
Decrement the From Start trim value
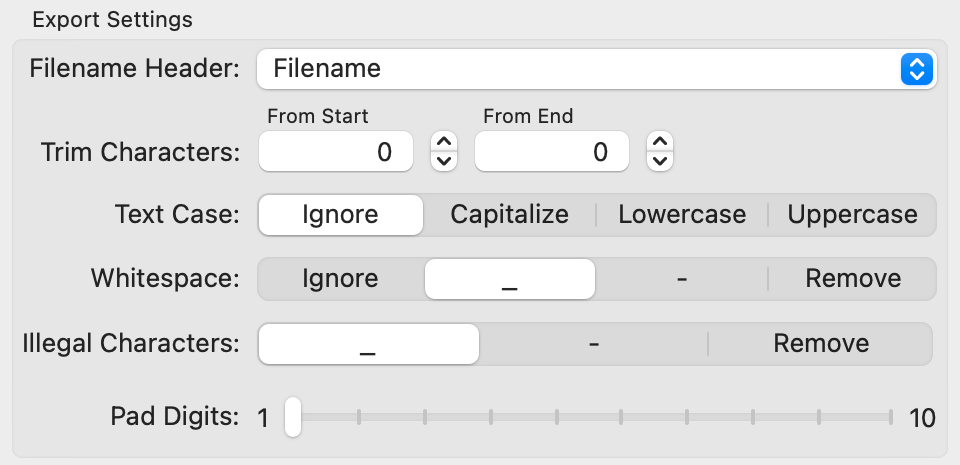pos(444,161)
